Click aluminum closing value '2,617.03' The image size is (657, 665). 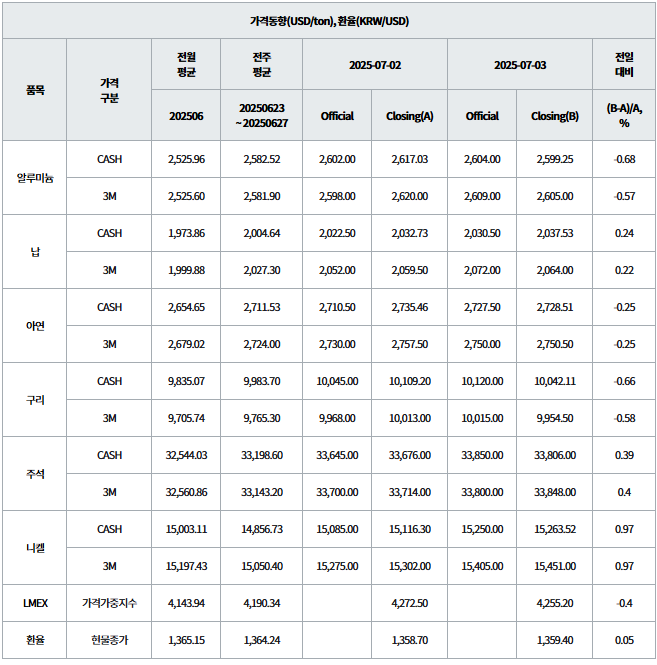409,159
